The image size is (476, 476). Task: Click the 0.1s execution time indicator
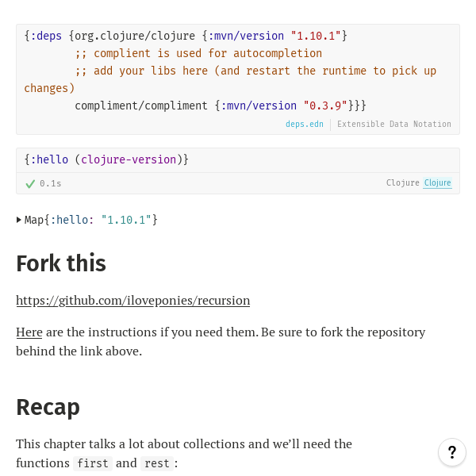pos(51,183)
